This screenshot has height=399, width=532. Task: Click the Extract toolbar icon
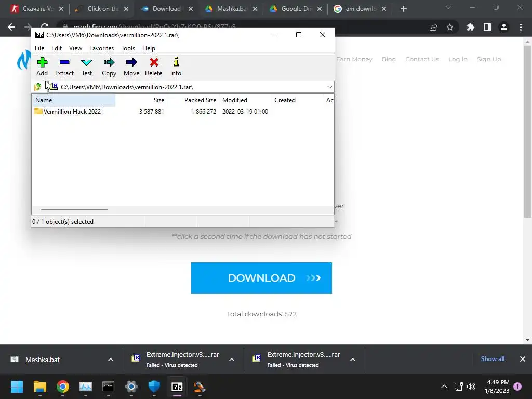click(64, 66)
